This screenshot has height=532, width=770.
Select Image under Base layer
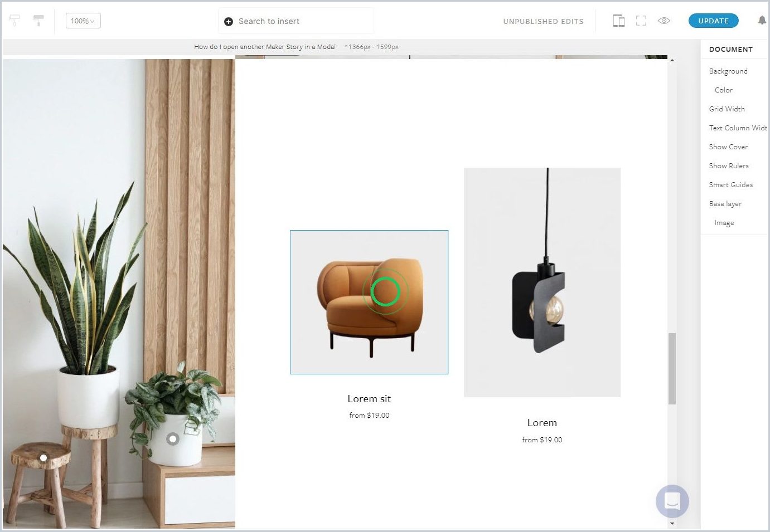coord(724,223)
